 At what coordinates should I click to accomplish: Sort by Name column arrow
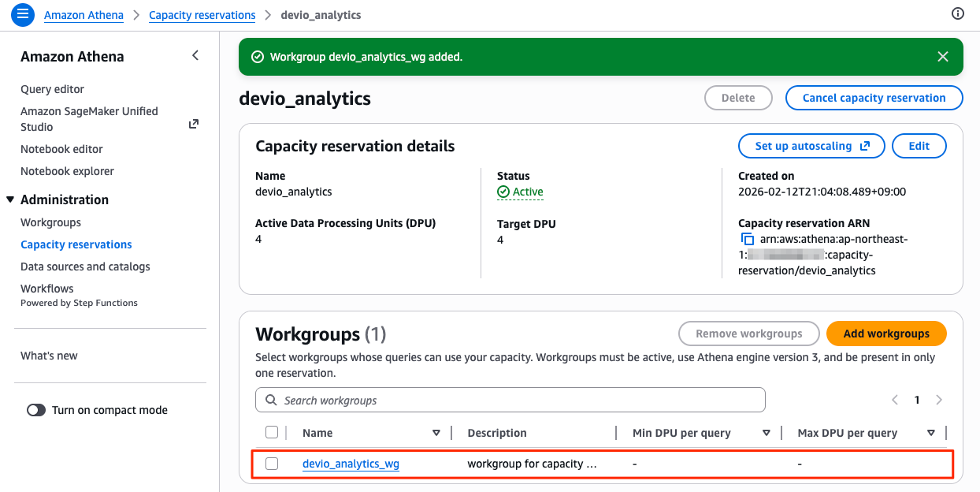click(436, 433)
